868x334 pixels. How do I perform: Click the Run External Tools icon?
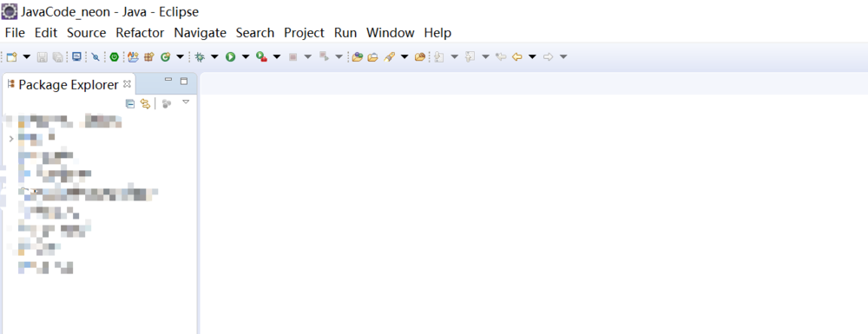coord(262,56)
